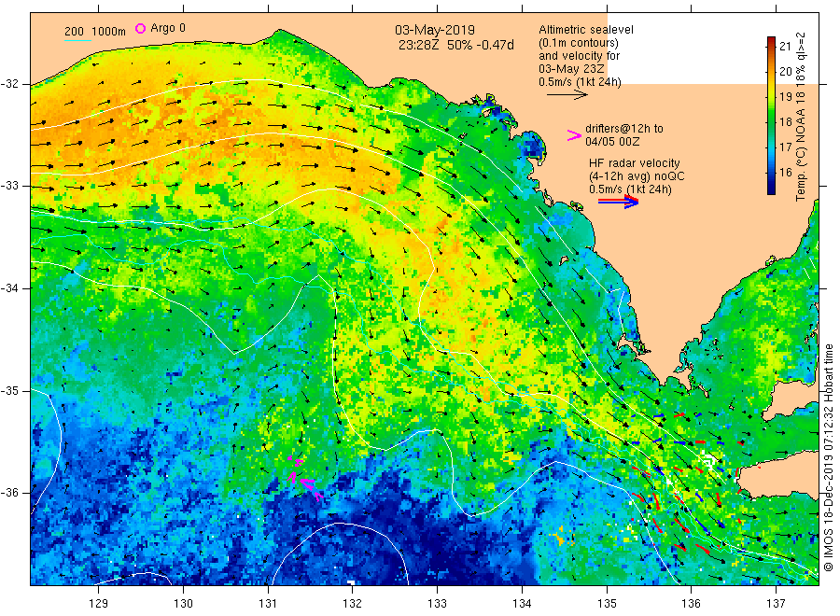Click the magenta drifter track near 131.5E

304,477
